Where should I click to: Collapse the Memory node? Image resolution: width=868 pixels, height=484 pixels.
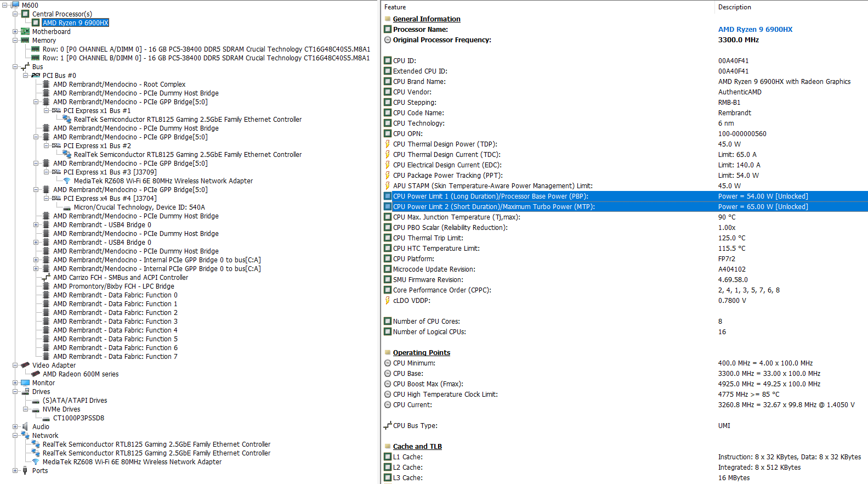15,40
